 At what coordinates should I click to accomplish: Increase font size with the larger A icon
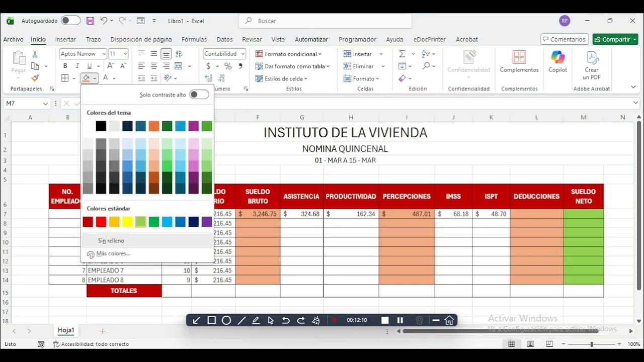point(111,66)
